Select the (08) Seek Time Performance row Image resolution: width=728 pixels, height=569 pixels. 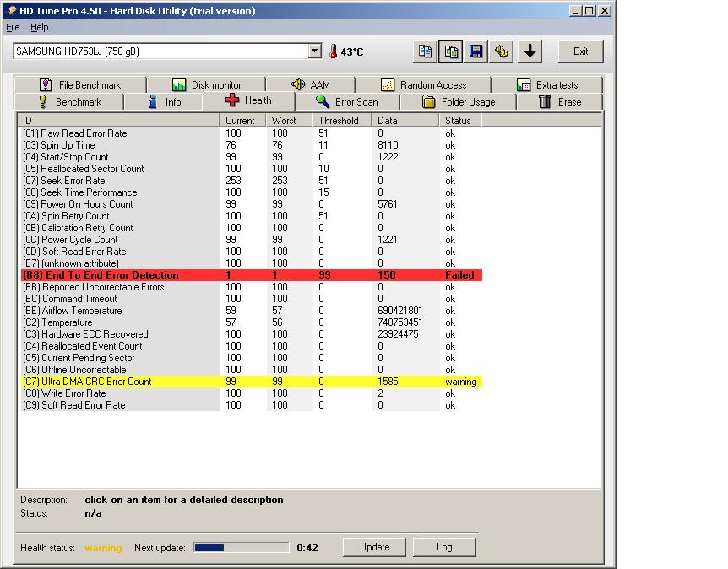(252, 192)
